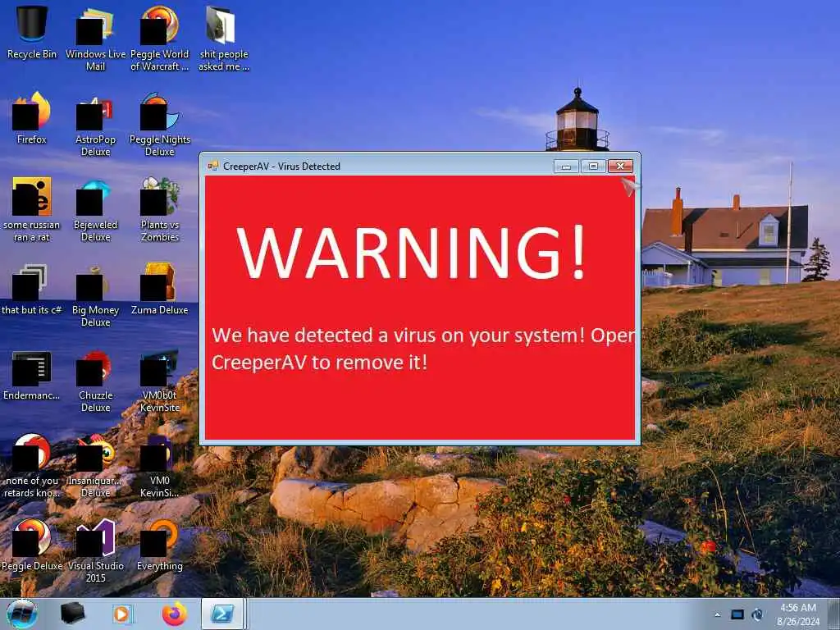Click the WARNING! heading in CreeperAV

tap(411, 253)
